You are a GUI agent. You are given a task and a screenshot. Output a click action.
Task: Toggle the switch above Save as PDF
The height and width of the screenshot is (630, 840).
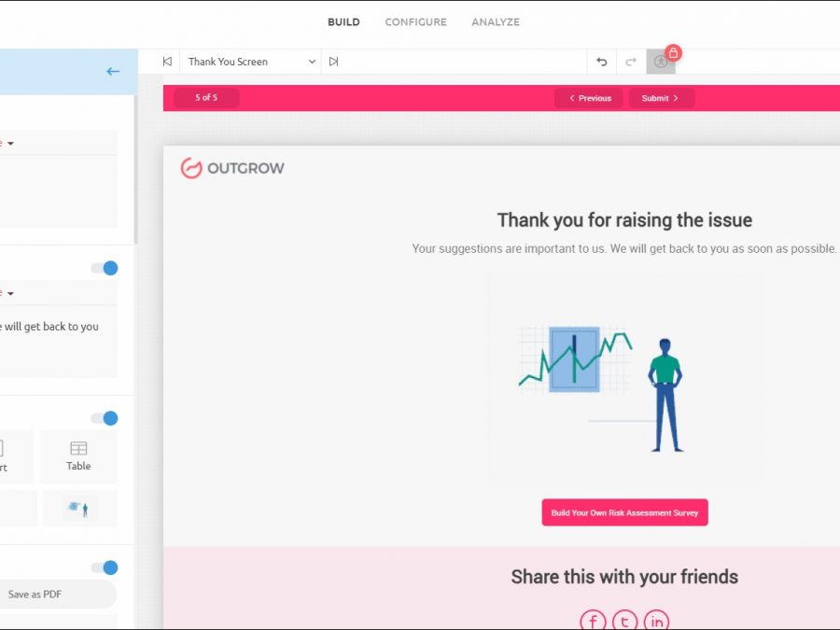coord(105,567)
